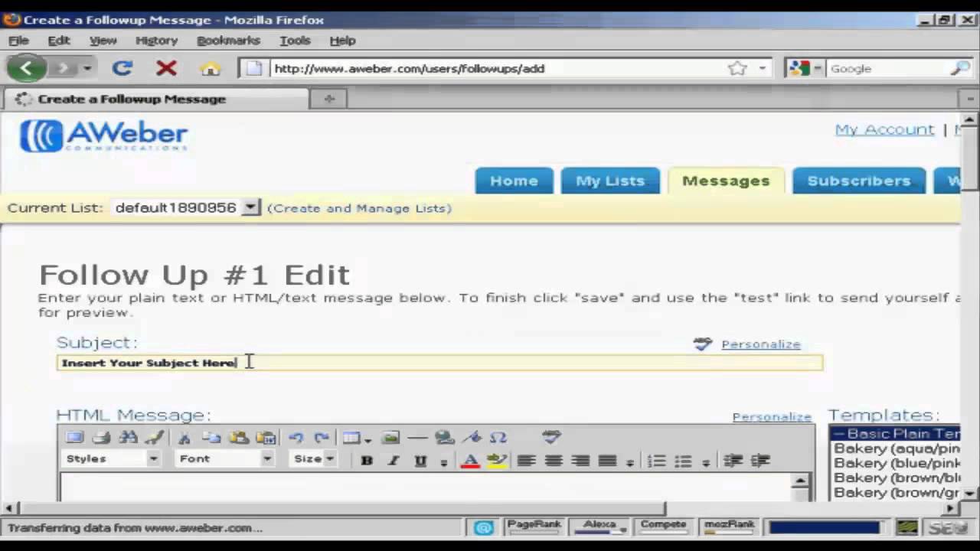Center align text in editor
The height and width of the screenshot is (551, 980).
pos(554,460)
